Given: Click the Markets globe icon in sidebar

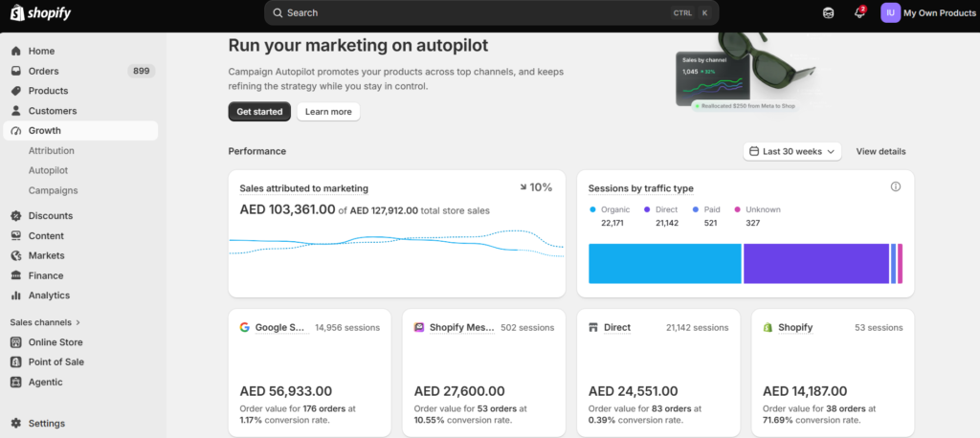Looking at the screenshot, I should click(x=16, y=255).
